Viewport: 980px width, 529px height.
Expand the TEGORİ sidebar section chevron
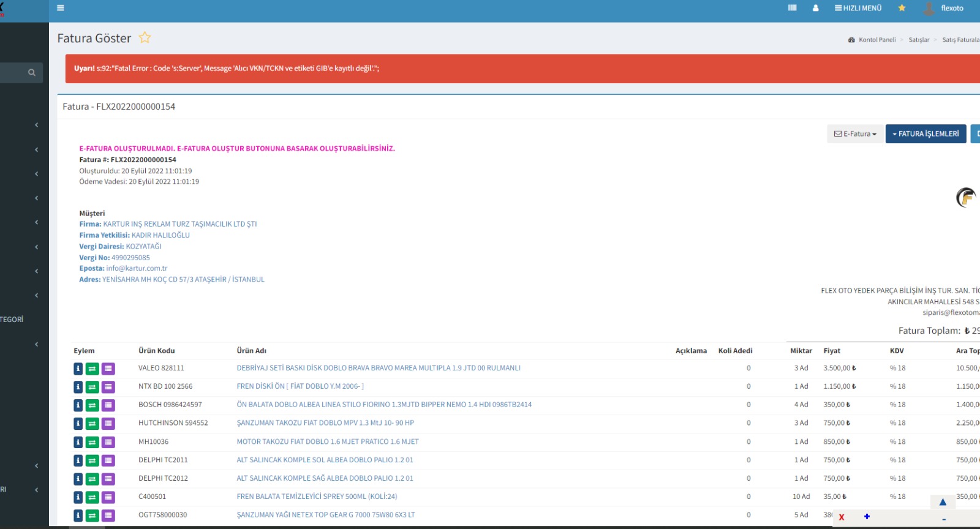(x=37, y=344)
